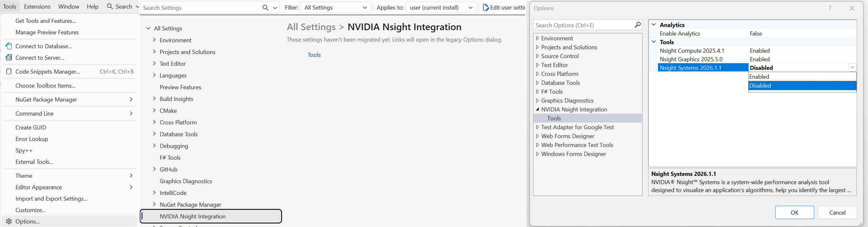868x227 pixels.
Task: Select Test Adapter for Google Test node
Action: tap(577, 127)
